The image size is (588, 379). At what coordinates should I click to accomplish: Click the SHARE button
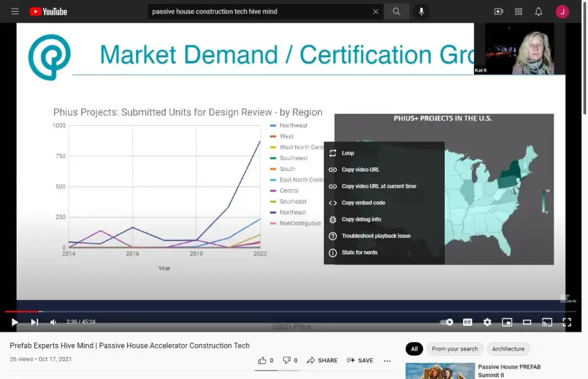click(x=322, y=361)
